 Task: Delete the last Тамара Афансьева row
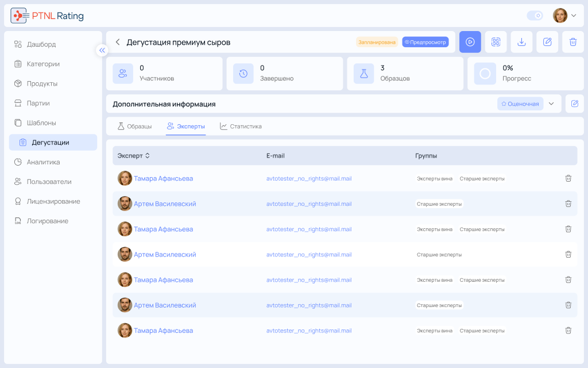[x=568, y=331]
